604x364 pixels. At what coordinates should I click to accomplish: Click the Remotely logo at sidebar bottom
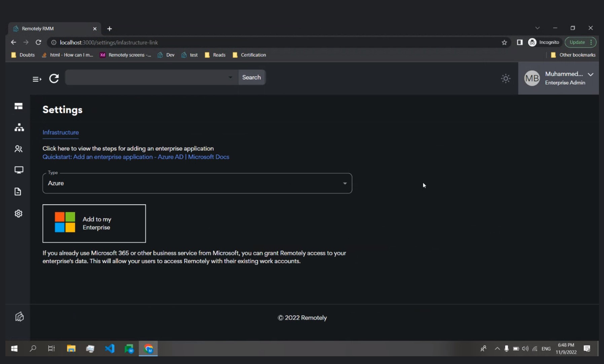[x=20, y=317]
